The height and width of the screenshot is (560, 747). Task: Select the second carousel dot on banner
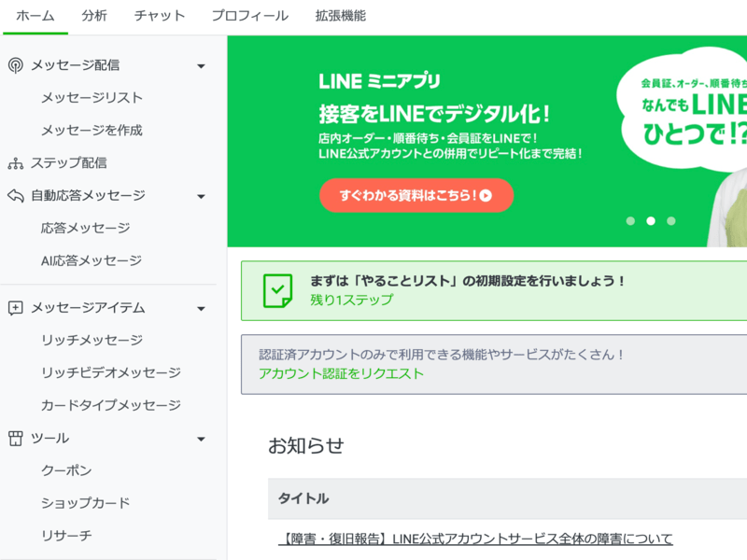[651, 221]
